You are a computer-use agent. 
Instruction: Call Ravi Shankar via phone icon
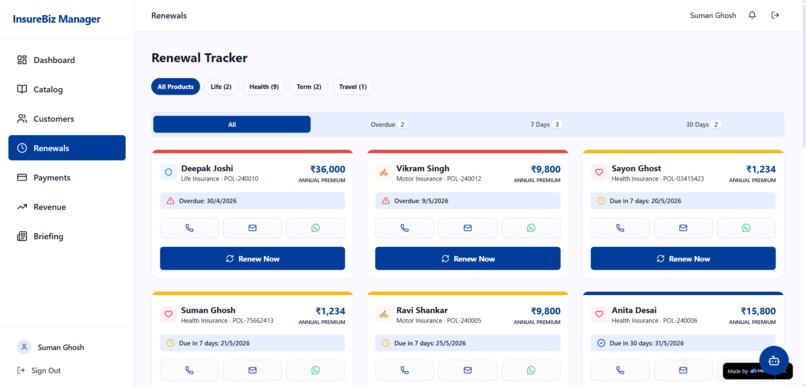tap(405, 370)
